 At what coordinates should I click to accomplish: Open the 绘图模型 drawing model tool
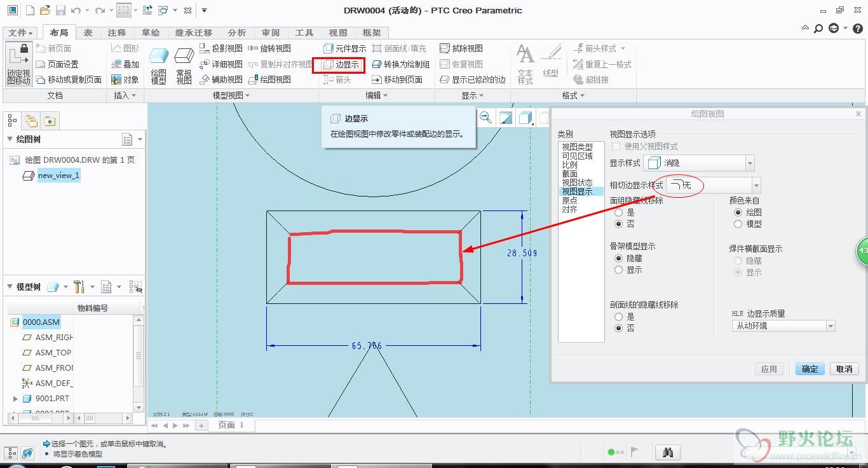coord(159,65)
